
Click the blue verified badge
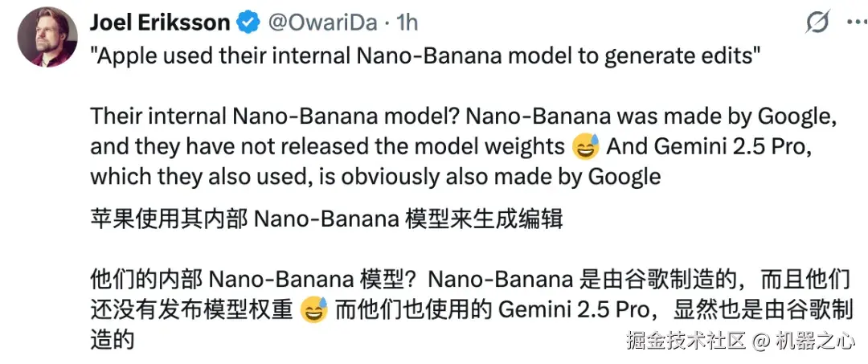[x=248, y=23]
